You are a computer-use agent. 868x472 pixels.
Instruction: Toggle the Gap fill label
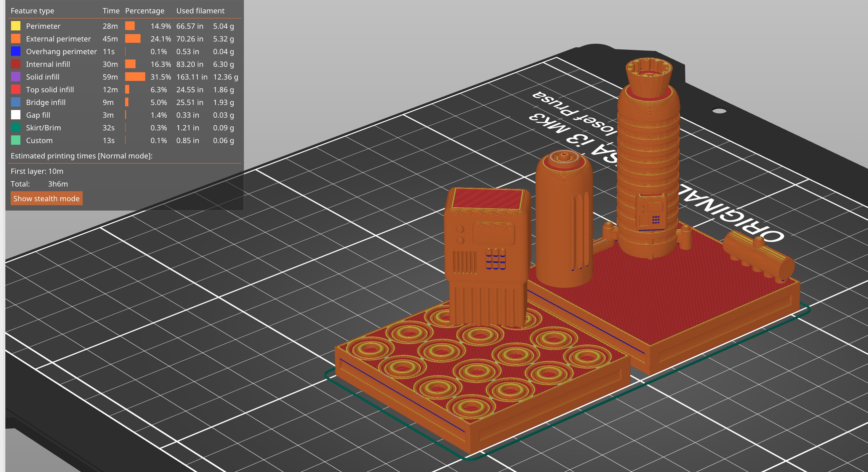click(38, 115)
